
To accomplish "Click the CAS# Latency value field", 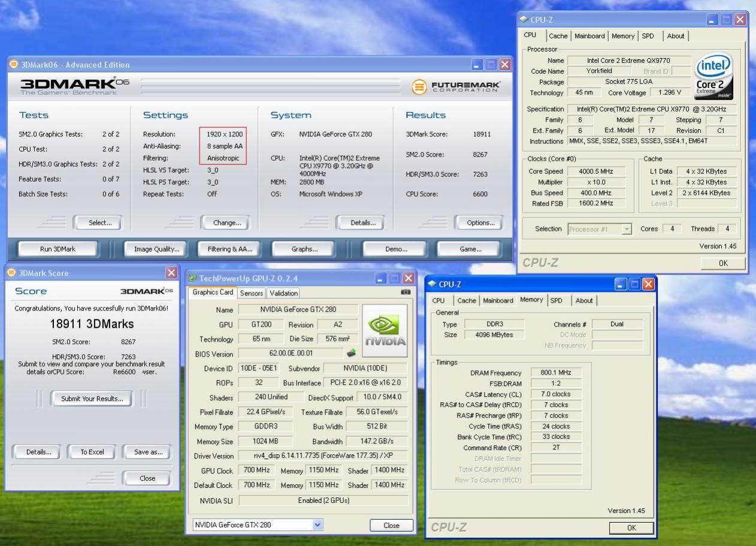I will tap(556, 394).
